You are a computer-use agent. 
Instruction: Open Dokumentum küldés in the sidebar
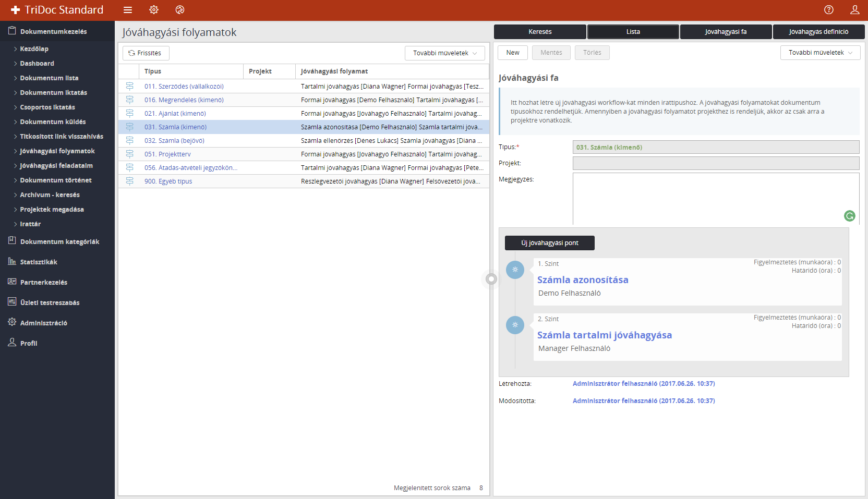coord(53,122)
